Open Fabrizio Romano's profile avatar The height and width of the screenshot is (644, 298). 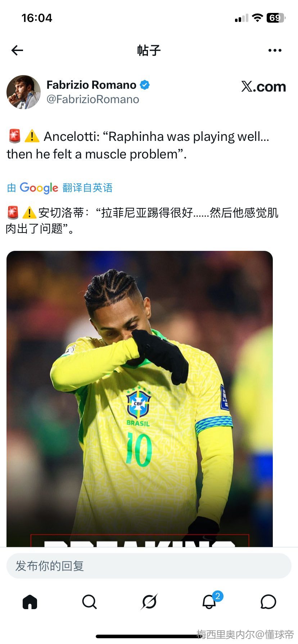click(23, 92)
